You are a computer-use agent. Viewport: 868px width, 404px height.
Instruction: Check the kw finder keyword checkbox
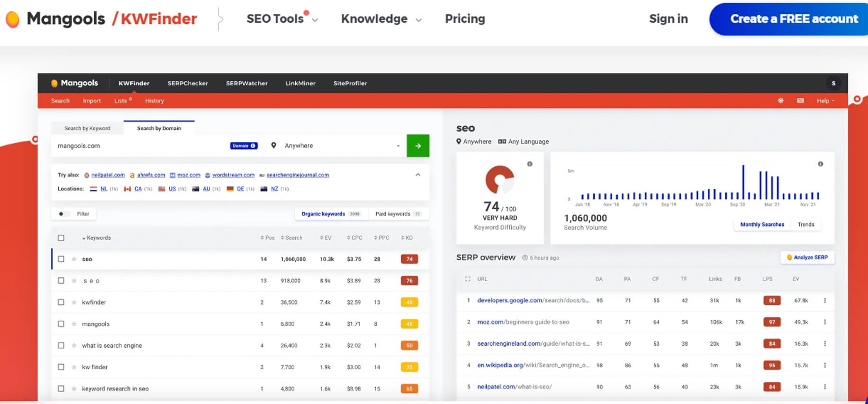(x=61, y=367)
